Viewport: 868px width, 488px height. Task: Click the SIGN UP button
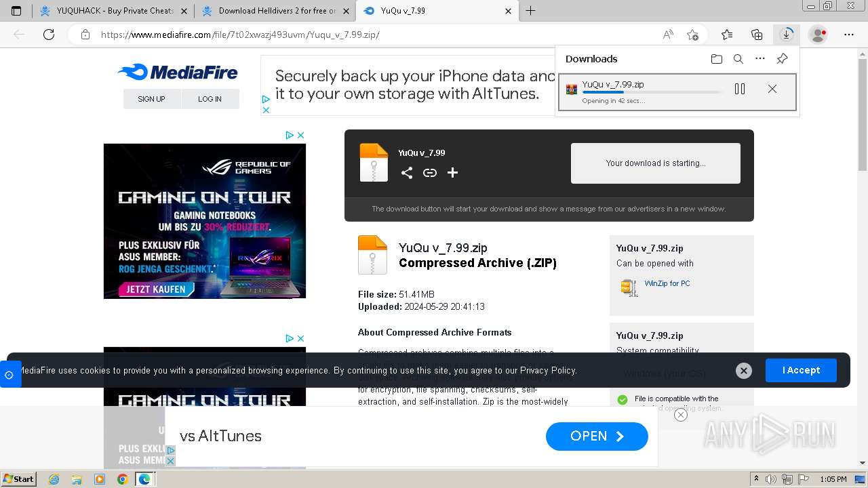[x=152, y=99]
